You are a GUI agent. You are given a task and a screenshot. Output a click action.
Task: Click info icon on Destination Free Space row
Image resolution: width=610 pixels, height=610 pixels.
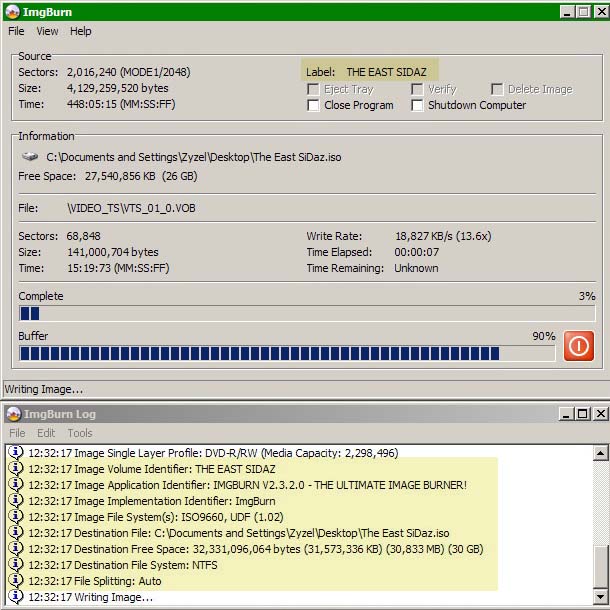pyautogui.click(x=16, y=549)
